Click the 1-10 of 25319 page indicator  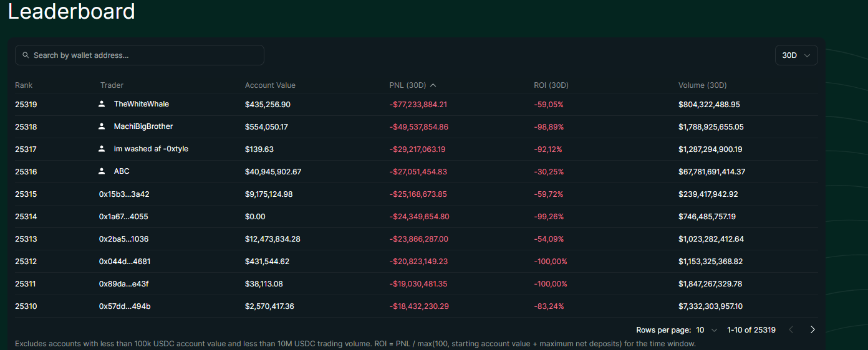751,330
